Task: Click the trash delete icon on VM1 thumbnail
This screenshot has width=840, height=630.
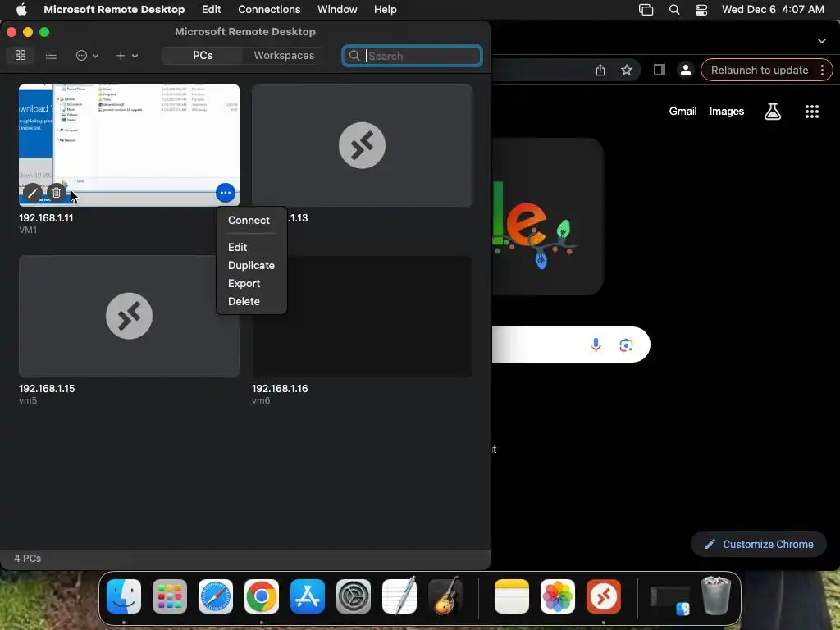Action: coord(57,192)
